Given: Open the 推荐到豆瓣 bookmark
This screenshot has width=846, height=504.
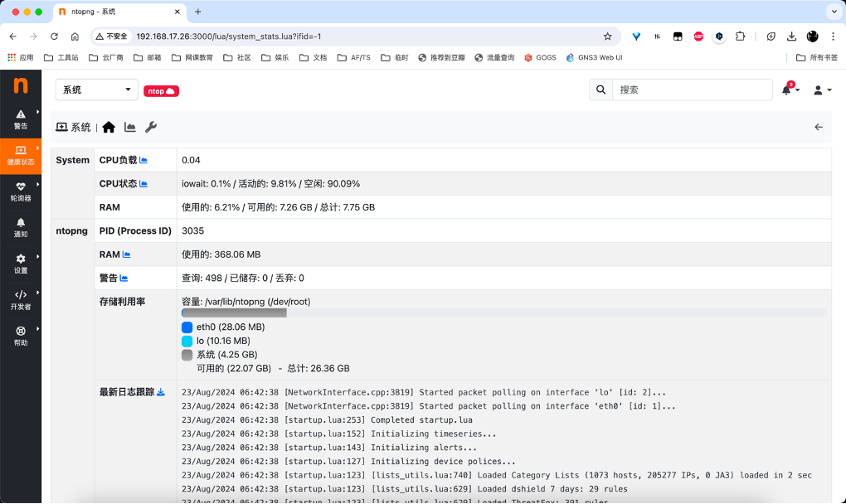Looking at the screenshot, I should [441, 57].
